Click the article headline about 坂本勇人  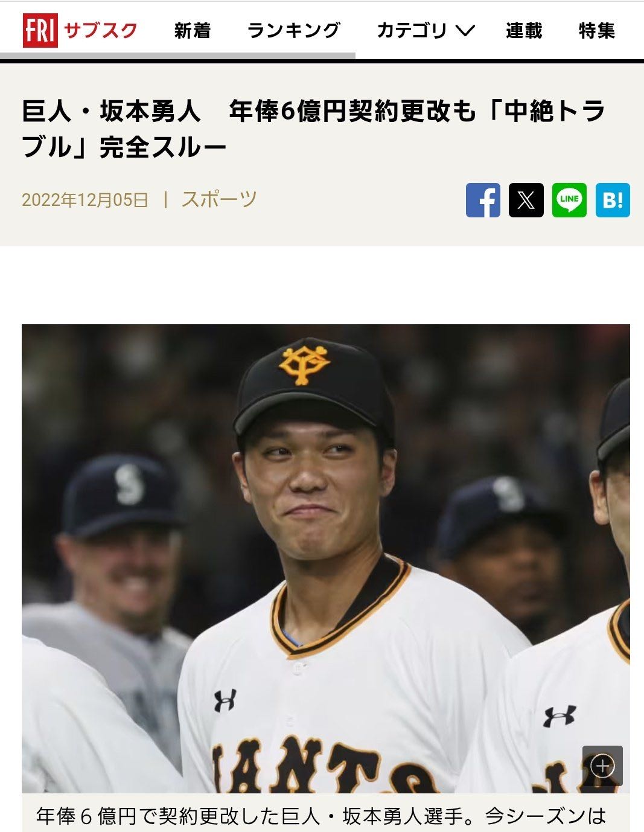[313, 129]
